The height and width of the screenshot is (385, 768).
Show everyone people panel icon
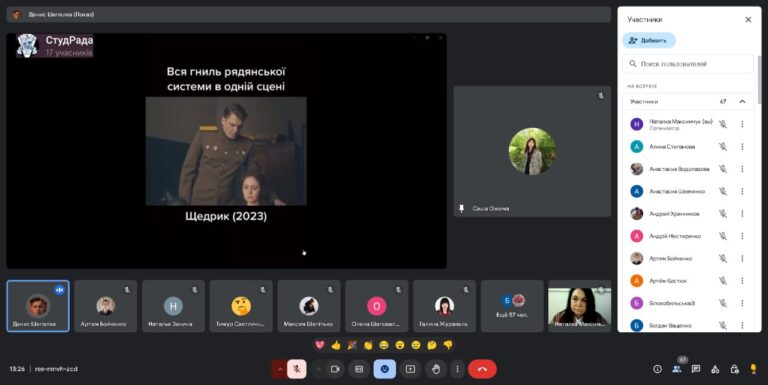pyautogui.click(x=677, y=369)
